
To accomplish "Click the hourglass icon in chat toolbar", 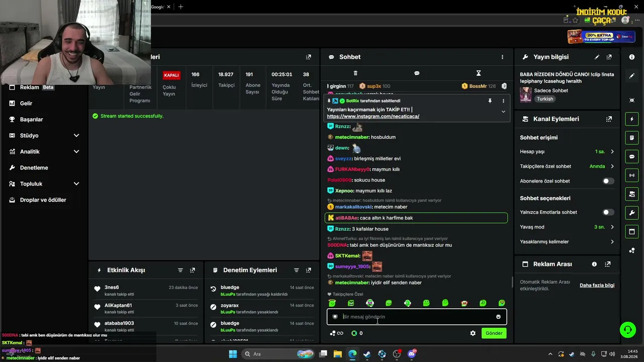I will pyautogui.click(x=478, y=73).
